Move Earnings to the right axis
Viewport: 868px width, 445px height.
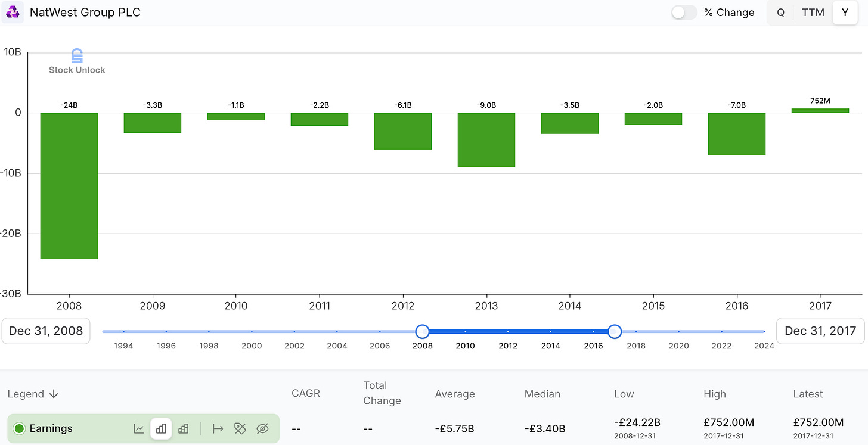pyautogui.click(x=218, y=428)
